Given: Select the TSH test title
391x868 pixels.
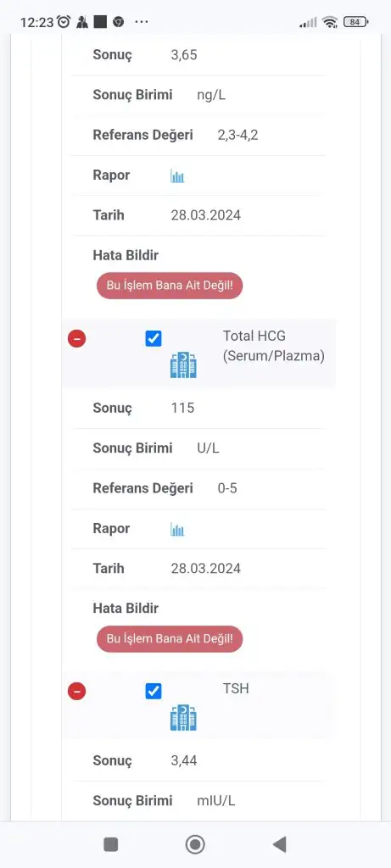Looking at the screenshot, I should (x=236, y=688).
